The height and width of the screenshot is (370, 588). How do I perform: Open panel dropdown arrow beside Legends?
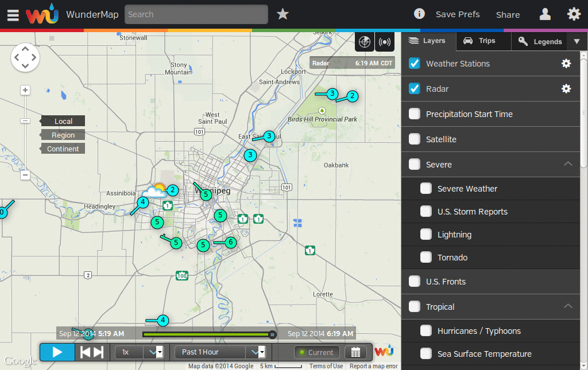[x=577, y=41]
